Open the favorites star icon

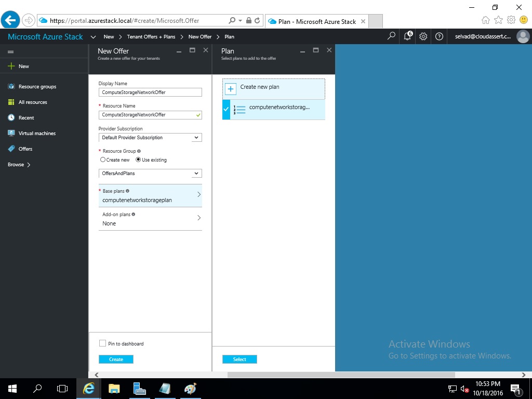tap(498, 20)
